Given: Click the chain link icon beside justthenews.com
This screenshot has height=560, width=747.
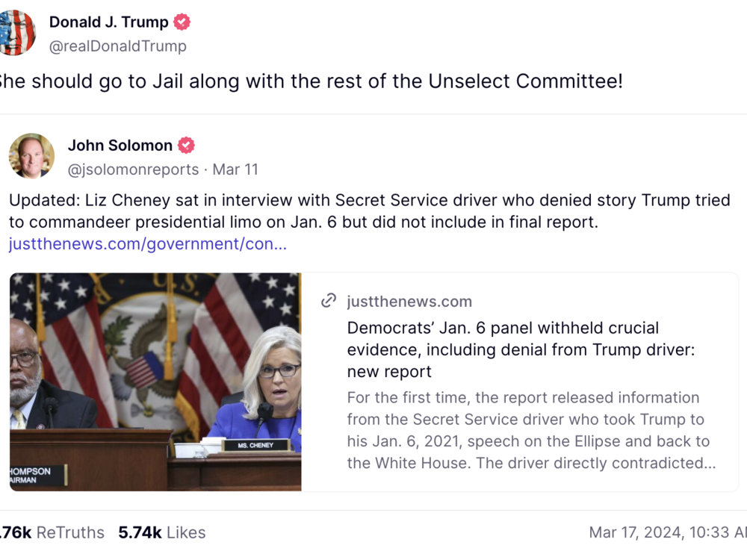Looking at the screenshot, I should coord(329,301).
